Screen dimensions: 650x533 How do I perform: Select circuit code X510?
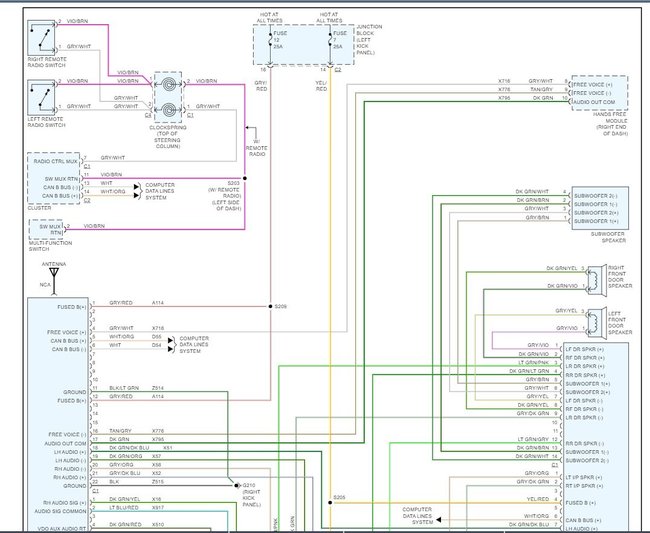(158, 524)
